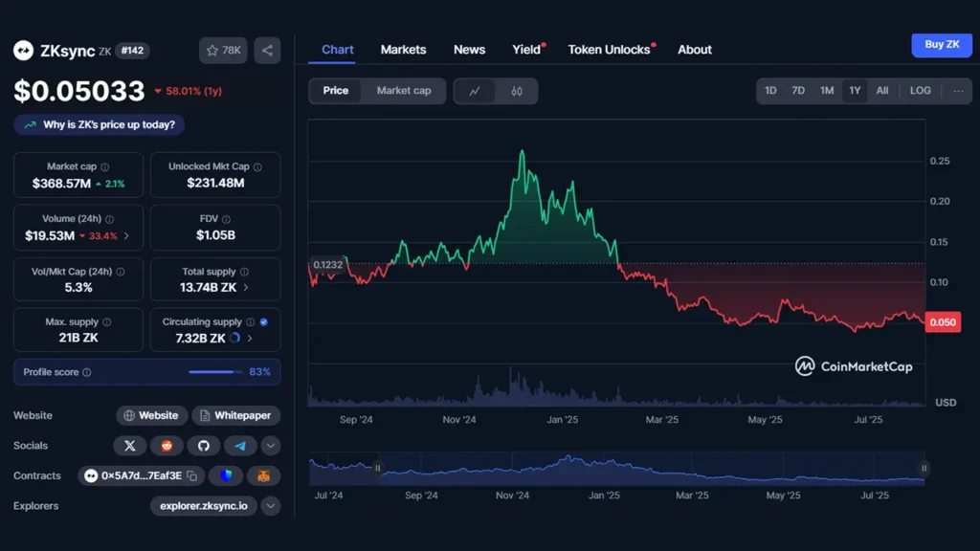The width and height of the screenshot is (980, 551).
Task: Click the #142 rank badge
Action: point(132,51)
